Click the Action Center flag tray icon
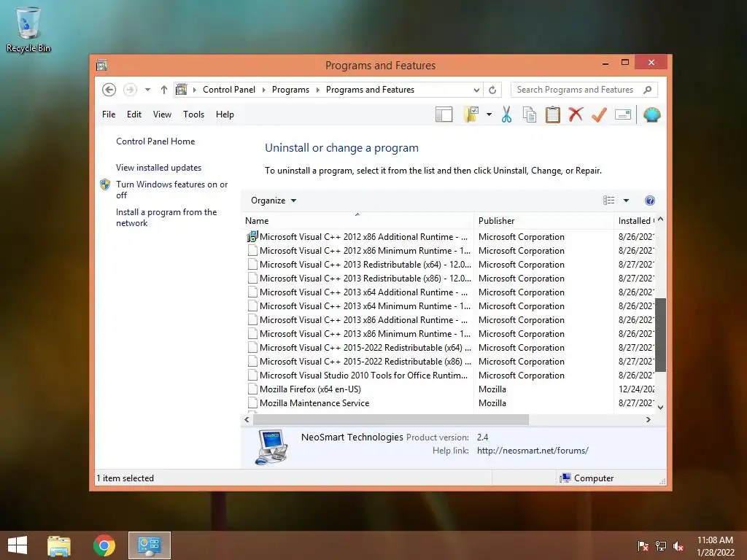The image size is (747, 560). [x=643, y=546]
